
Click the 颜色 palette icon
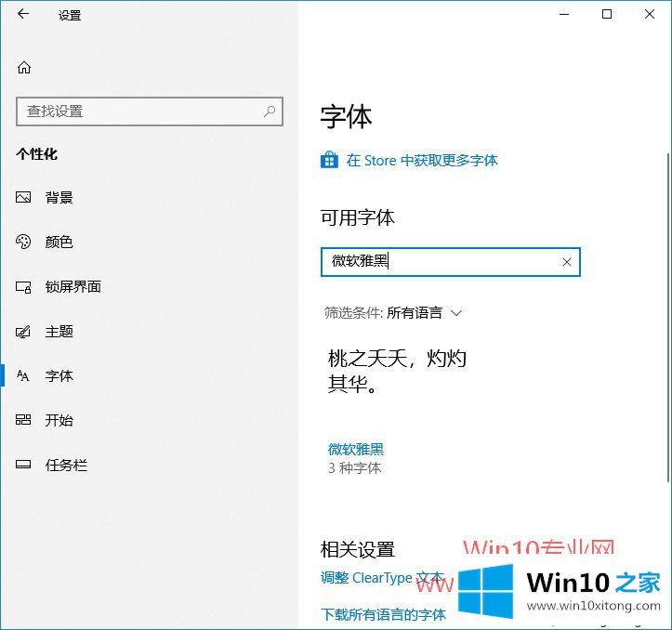pos(23,242)
